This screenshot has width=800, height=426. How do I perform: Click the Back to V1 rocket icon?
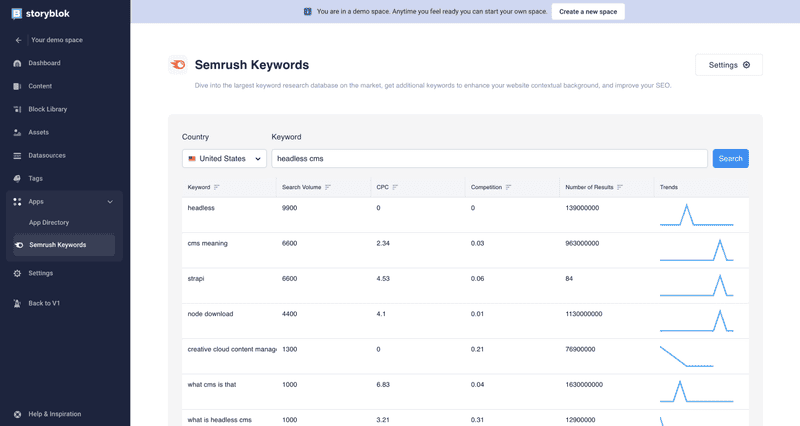[17, 304]
